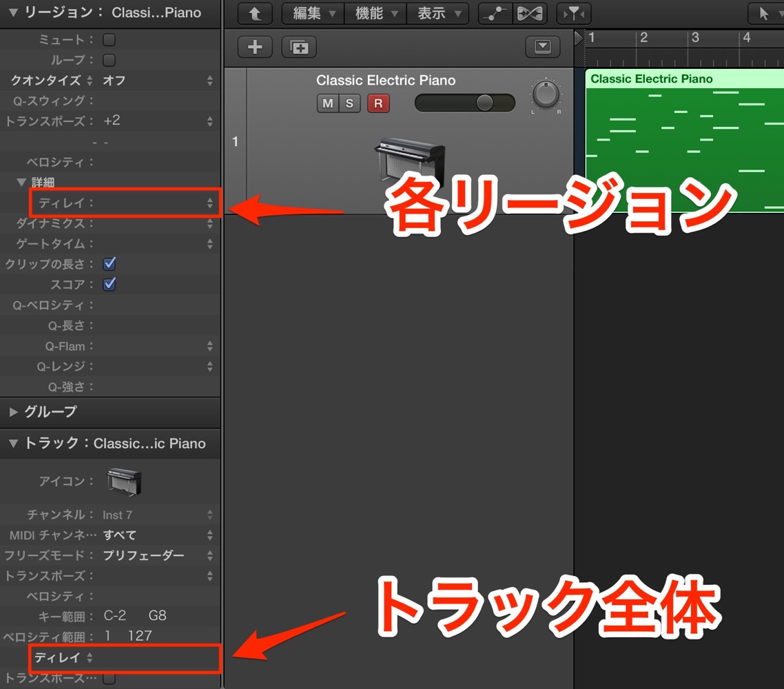Collapse the 詳細 disclosure triangle
784x689 pixels.
(21, 182)
